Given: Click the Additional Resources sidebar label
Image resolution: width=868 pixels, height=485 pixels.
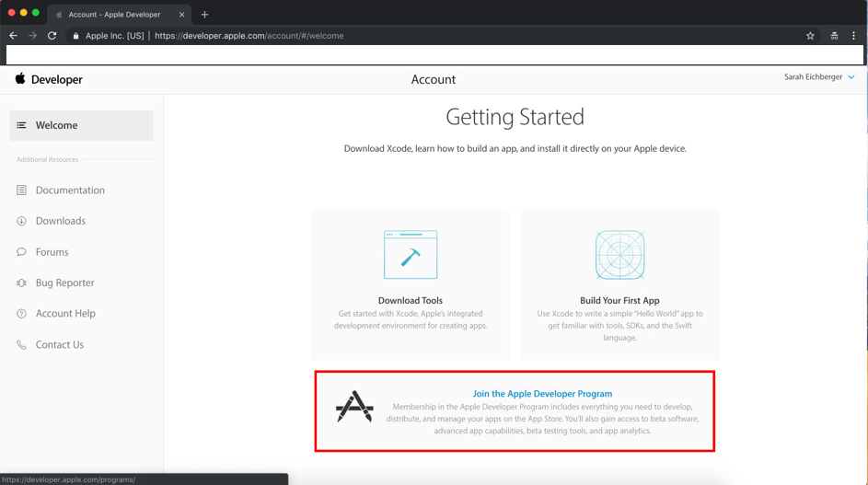Looking at the screenshot, I should pos(47,159).
